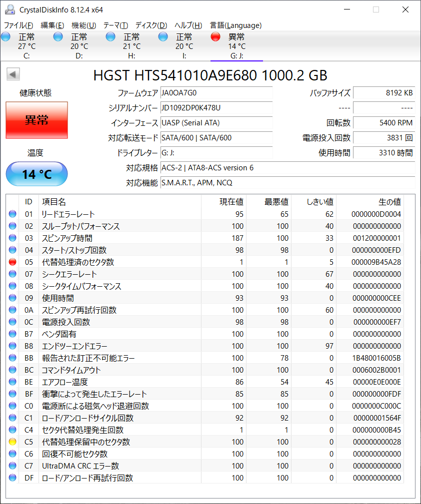Screen dimensions: 421x504
Task: Click the 生の値 column header
Action: [389, 202]
